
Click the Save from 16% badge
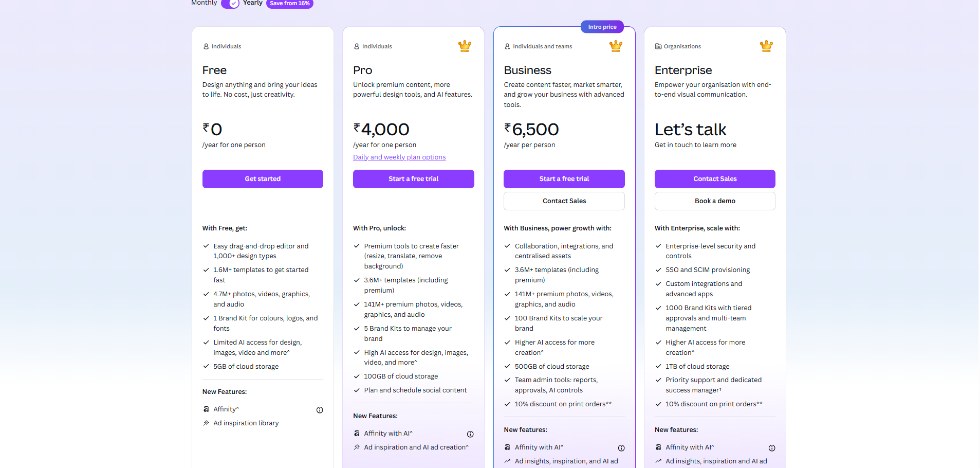289,3
